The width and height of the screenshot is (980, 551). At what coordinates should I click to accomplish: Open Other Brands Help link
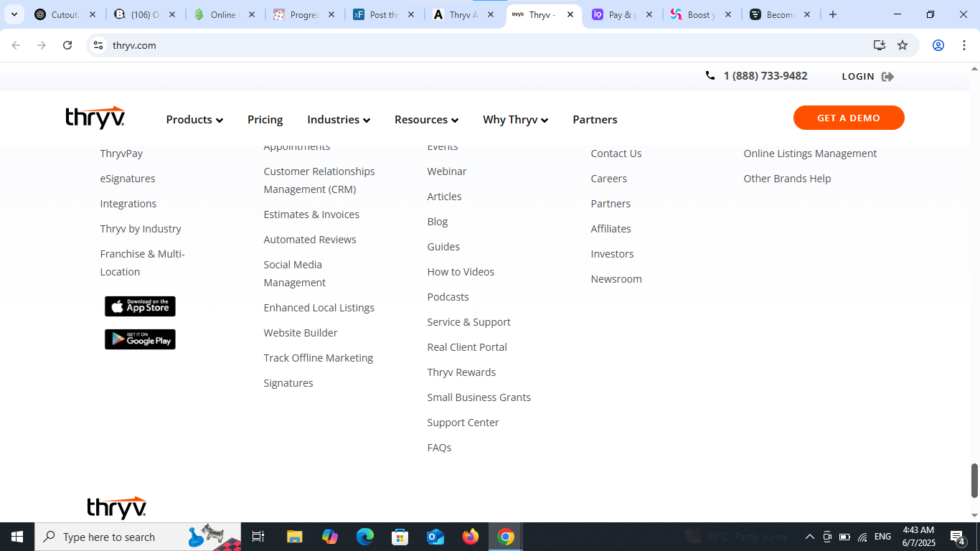click(787, 179)
